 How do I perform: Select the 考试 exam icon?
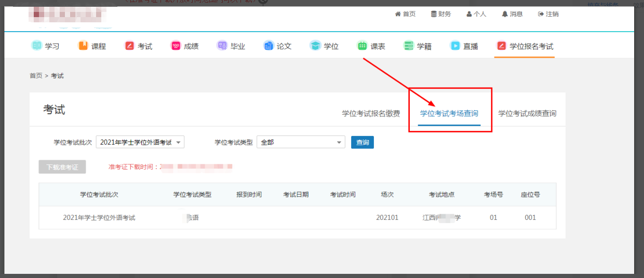[x=129, y=46]
